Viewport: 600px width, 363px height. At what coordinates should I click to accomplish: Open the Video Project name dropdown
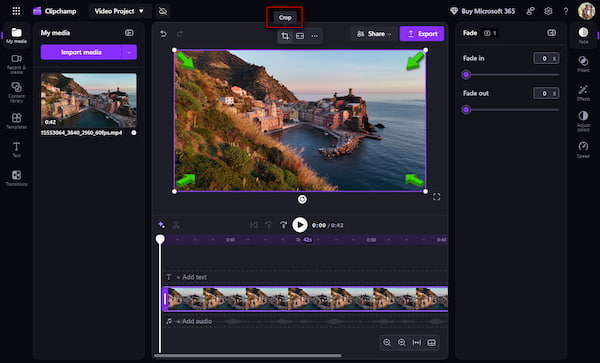[119, 11]
